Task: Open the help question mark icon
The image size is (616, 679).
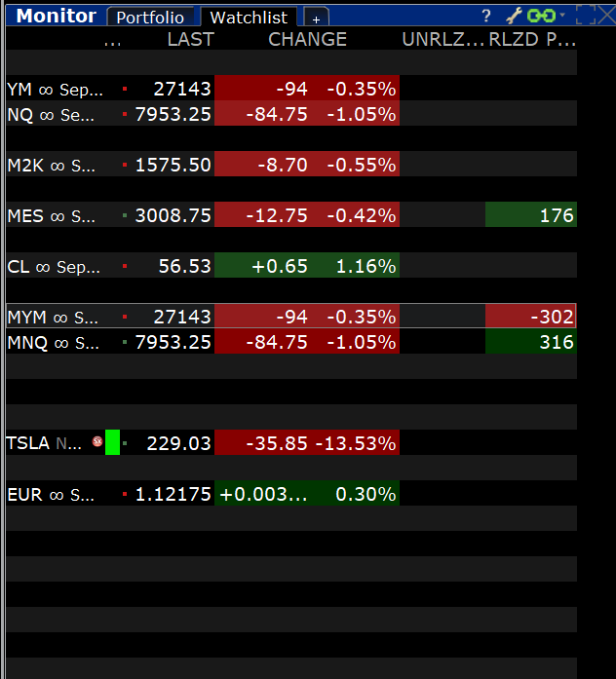Action: click(486, 16)
